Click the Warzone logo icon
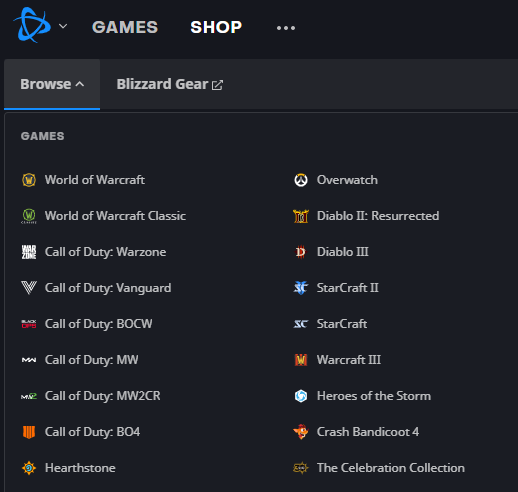Screen dimensions: 518x492 tap(29, 252)
